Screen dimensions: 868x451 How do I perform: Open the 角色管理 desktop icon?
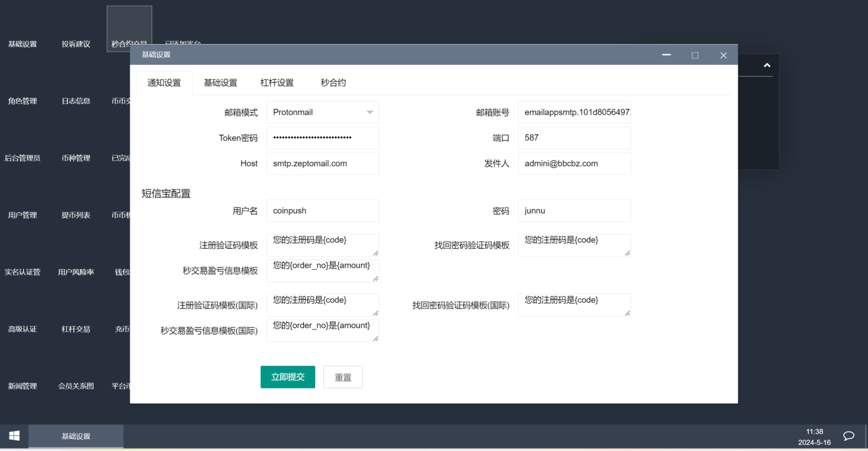(22, 100)
